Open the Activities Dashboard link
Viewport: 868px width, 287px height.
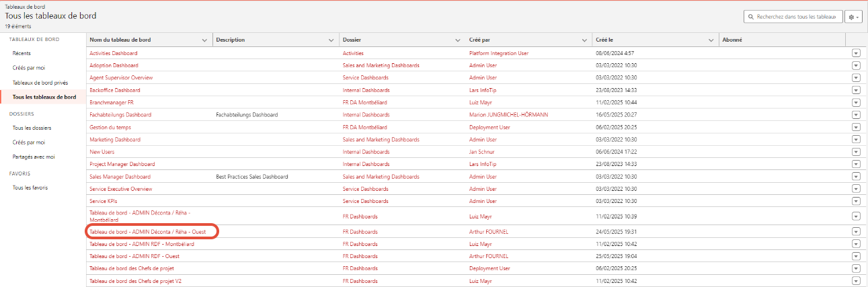[114, 53]
